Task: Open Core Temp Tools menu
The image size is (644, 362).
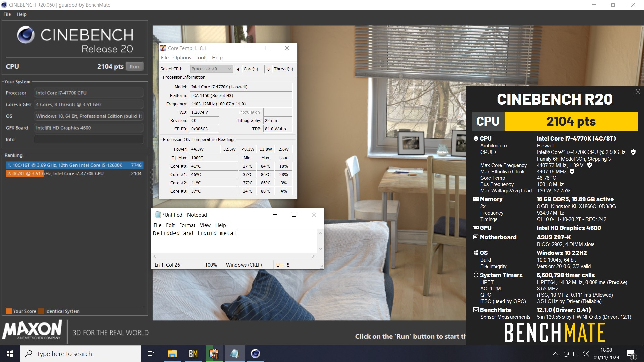Action: pos(201,58)
